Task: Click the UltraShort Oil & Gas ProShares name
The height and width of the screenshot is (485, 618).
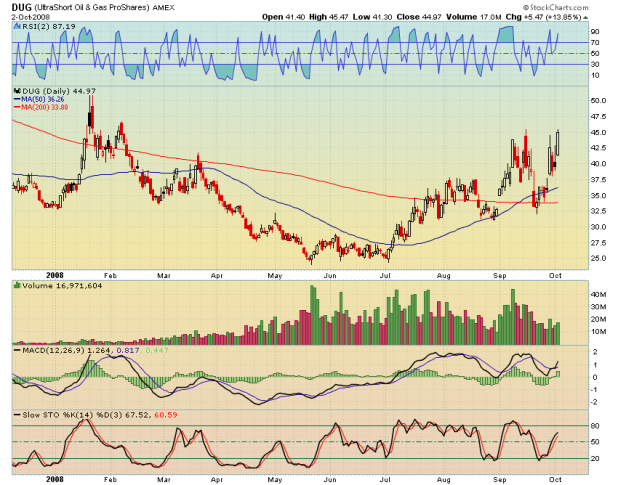Action: tap(92, 7)
